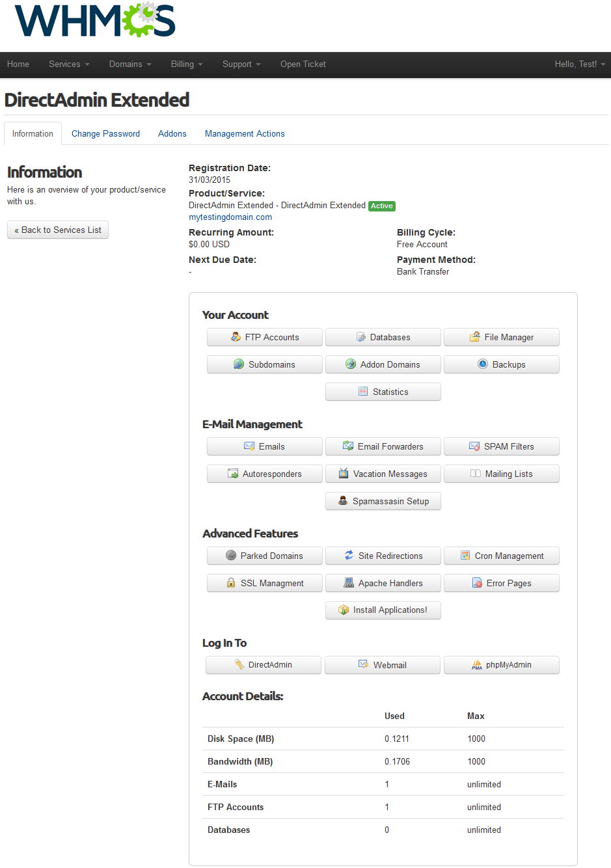
Task: Click the SSL Managment padlock icon
Action: pos(231,583)
